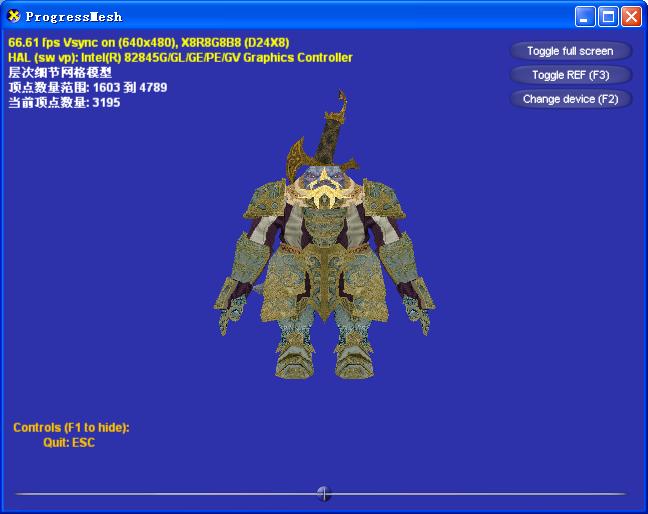Click the Toggle full screen button
This screenshot has width=648, height=514.
tap(571, 51)
